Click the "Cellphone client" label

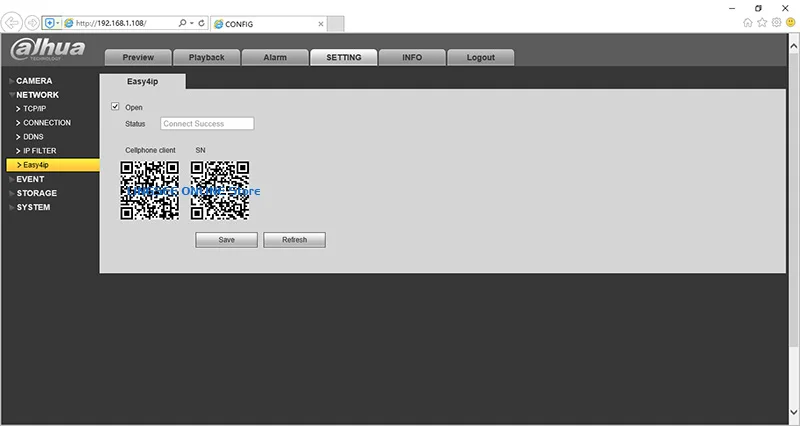[x=151, y=151]
